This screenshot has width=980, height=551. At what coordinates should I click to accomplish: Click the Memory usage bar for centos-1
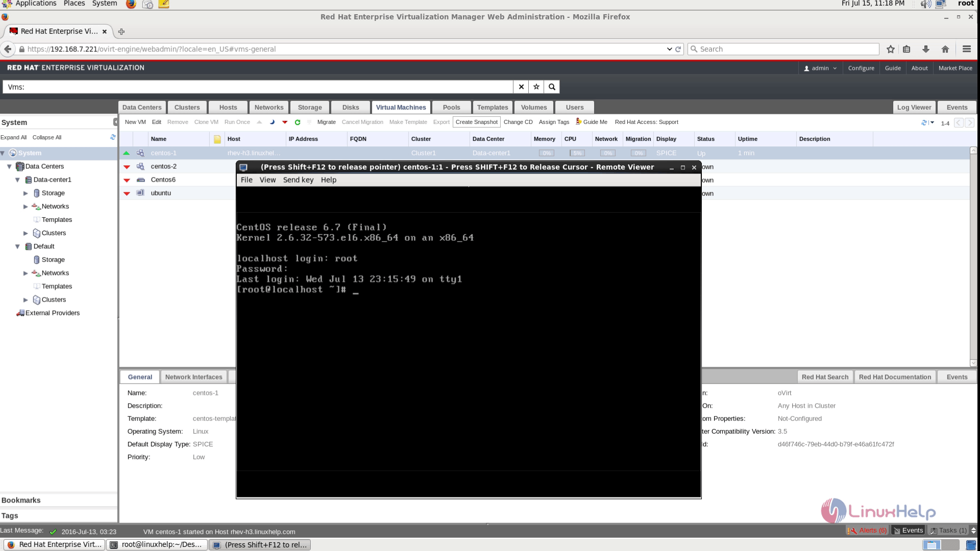[547, 153]
